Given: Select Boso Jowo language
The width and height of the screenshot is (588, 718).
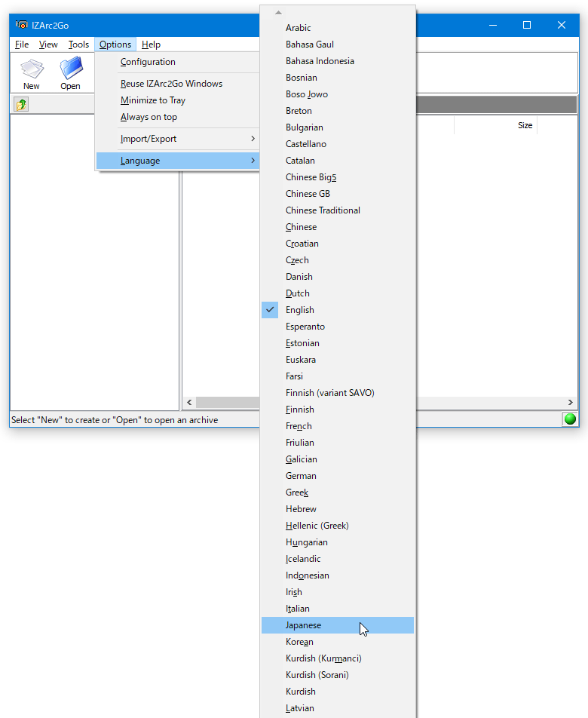Looking at the screenshot, I should pos(338,94).
